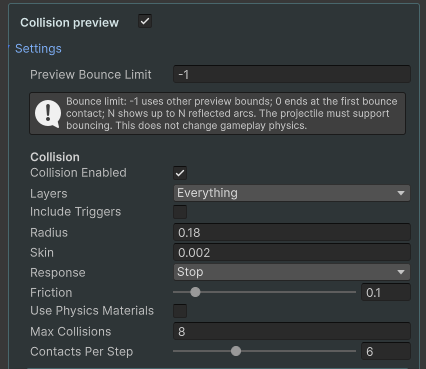Click the Skin label
The image size is (426, 369).
[x=42, y=252]
